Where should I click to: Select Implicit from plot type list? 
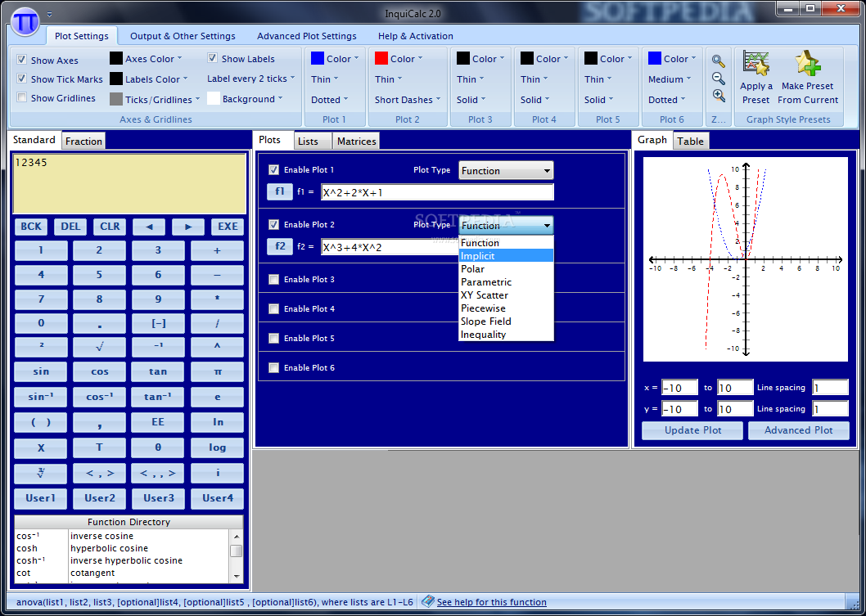coord(506,255)
